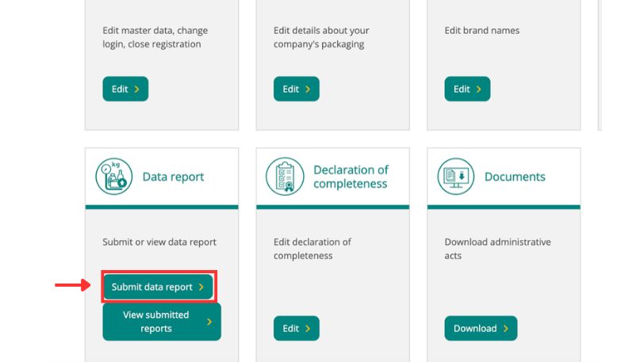Click the Documents download monitor icon
644x362 pixels.
point(455,177)
